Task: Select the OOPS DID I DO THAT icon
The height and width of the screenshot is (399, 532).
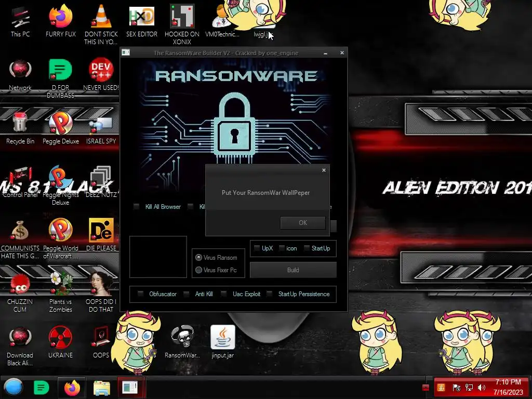Action: pos(101,293)
